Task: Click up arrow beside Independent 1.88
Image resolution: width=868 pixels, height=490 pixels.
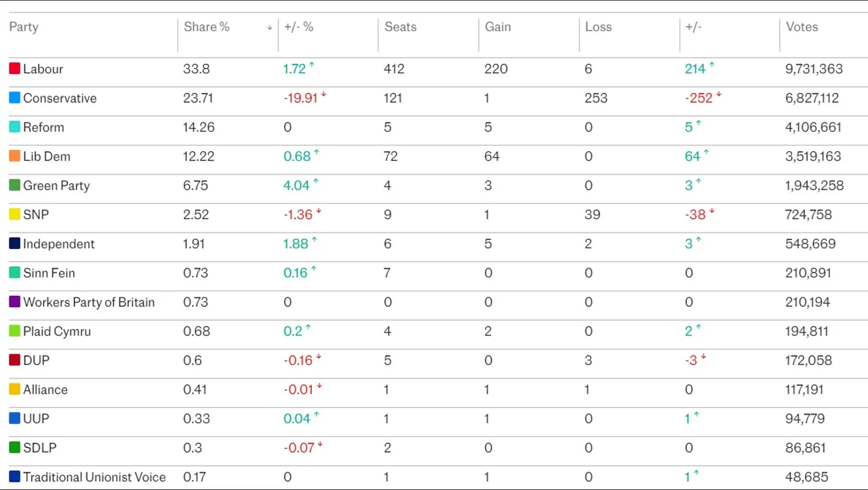Action: click(315, 241)
